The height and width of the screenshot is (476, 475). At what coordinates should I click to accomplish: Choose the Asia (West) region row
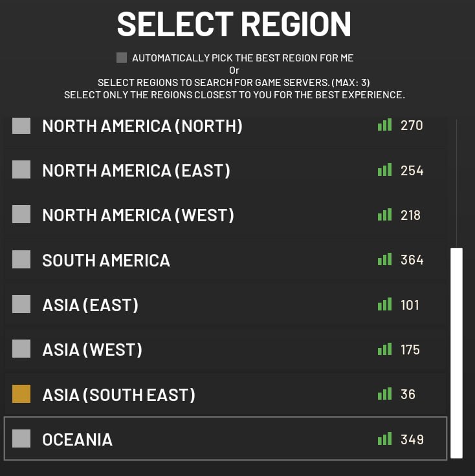(225, 349)
